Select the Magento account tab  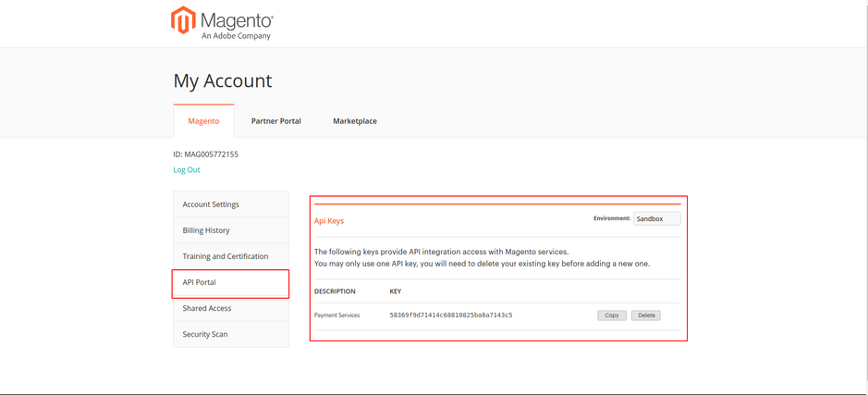tap(203, 121)
